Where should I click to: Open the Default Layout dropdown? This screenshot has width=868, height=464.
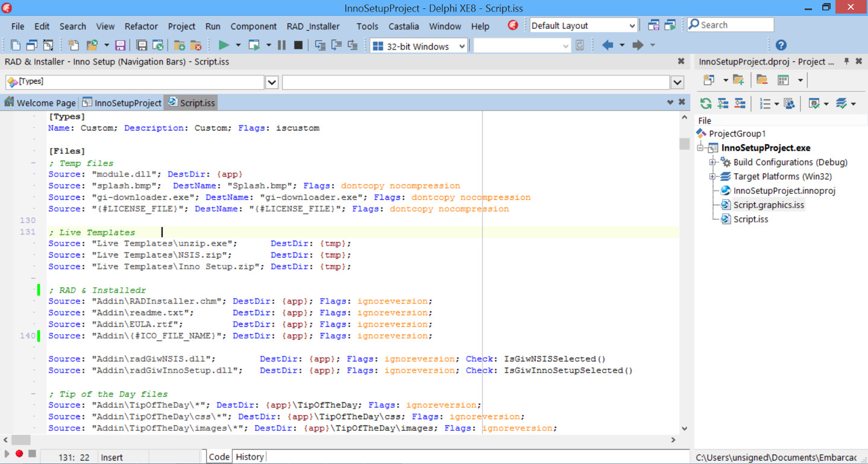(632, 25)
